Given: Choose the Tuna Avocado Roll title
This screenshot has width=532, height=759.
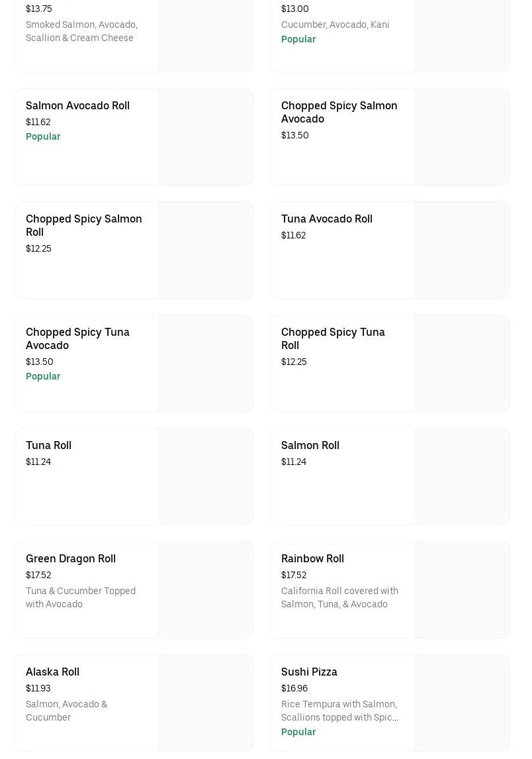Looking at the screenshot, I should [326, 219].
